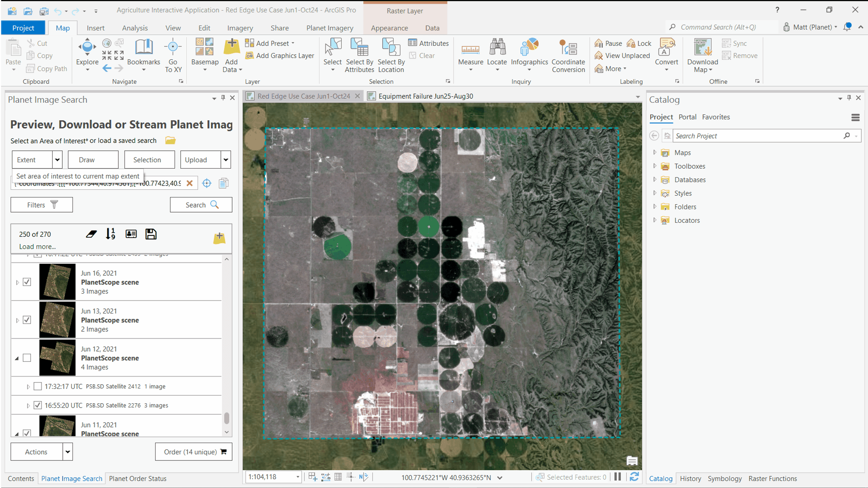The width and height of the screenshot is (868, 488).
Task: Click the eraser clear-results icon
Action: click(x=91, y=234)
